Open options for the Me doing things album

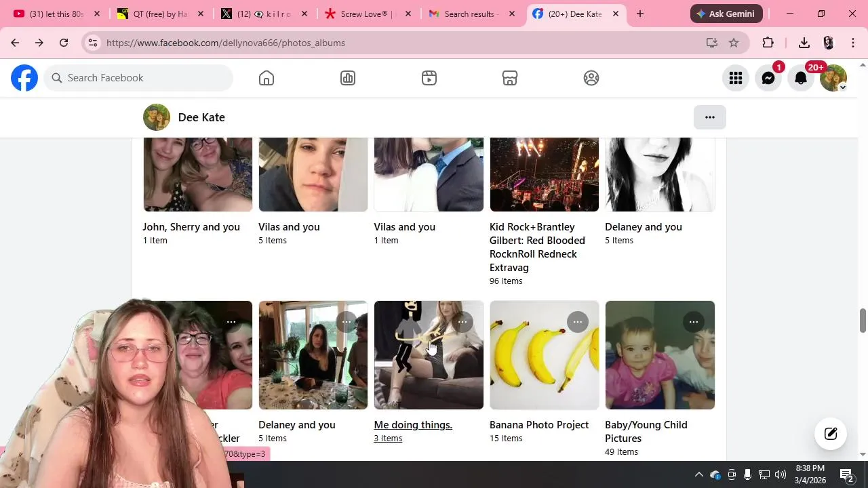462,322
